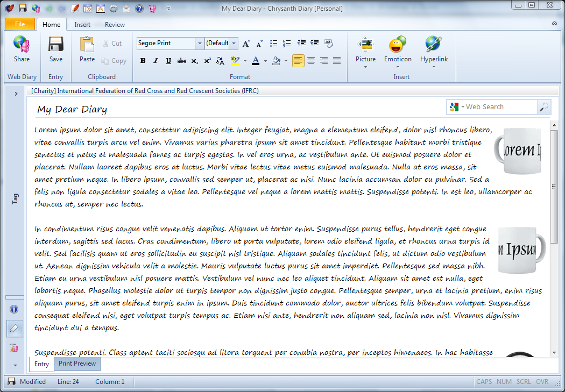Screen dimensions: 565x392
Task: Expand the Segoe Print font dropdown
Action: click(x=200, y=43)
